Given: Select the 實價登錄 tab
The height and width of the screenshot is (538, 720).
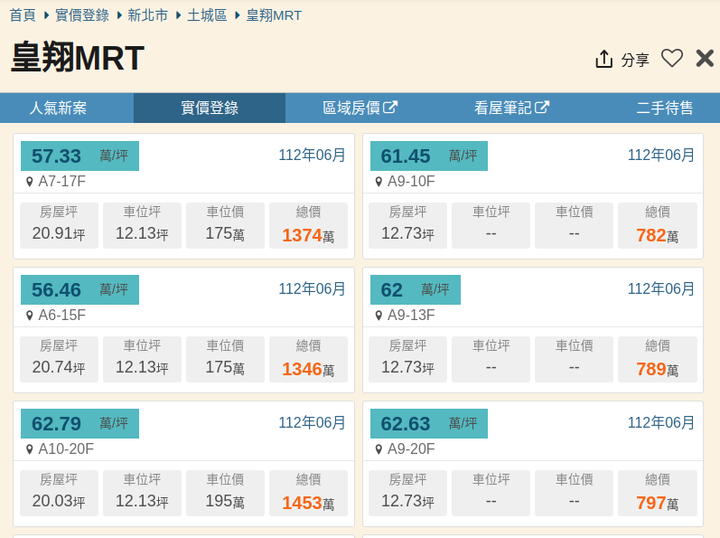Looking at the screenshot, I should pos(209,108).
